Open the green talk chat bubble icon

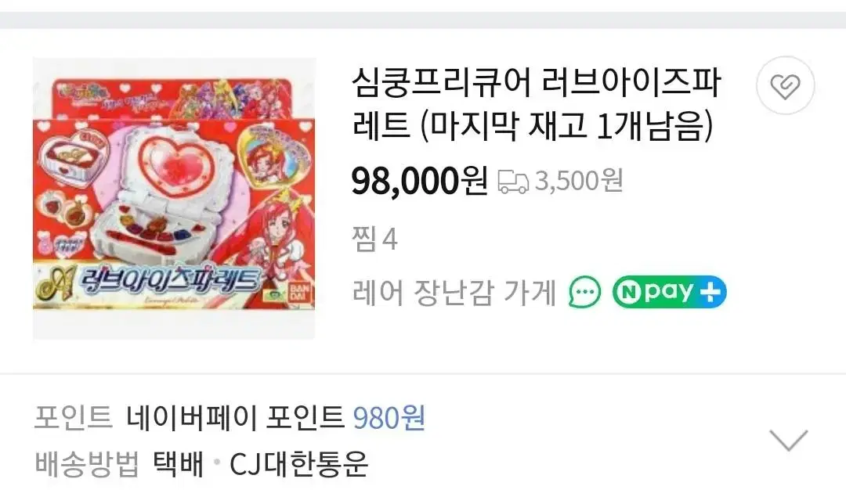coord(585,292)
